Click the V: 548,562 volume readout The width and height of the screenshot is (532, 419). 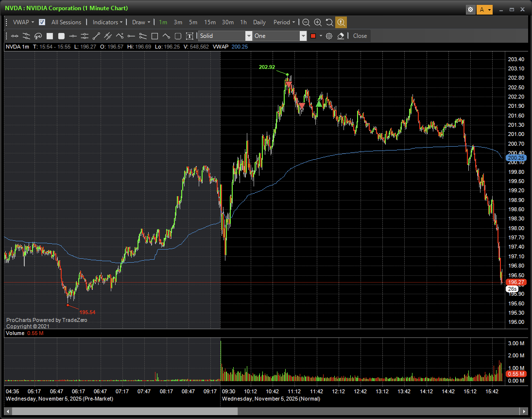pyautogui.click(x=196, y=47)
